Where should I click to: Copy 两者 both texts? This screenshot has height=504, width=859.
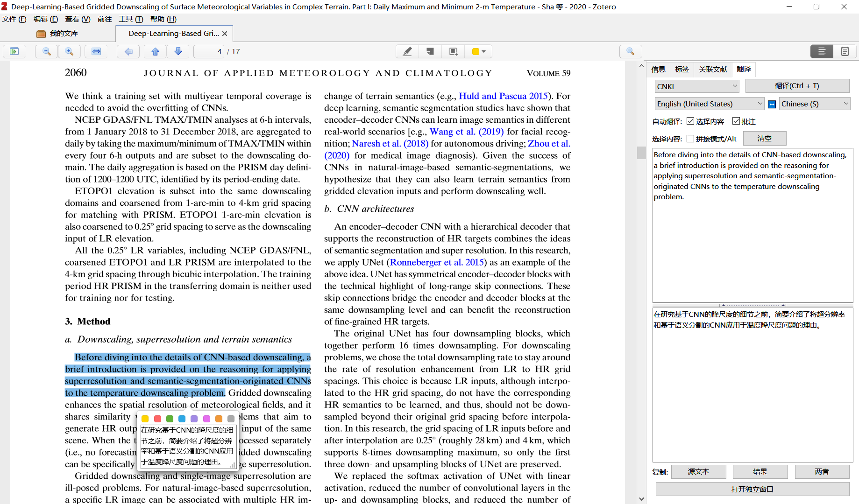(822, 472)
